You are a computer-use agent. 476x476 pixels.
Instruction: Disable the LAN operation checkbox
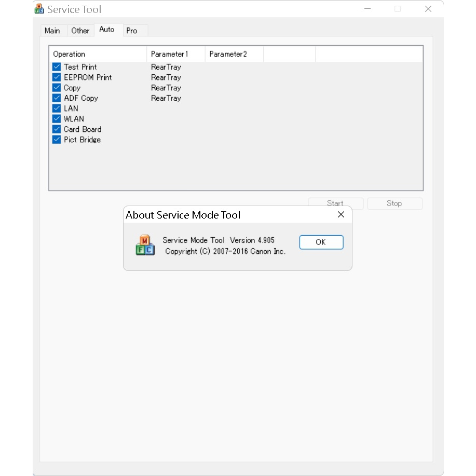[57, 108]
